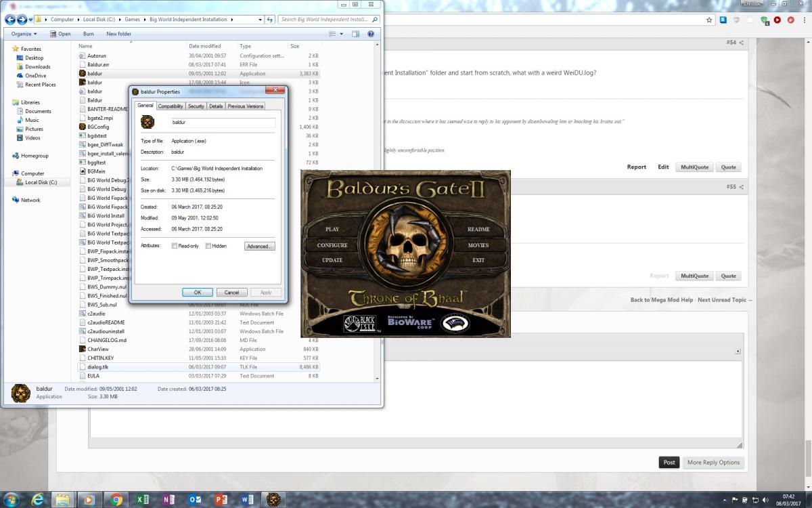Click the Explorer Forward arrow button
The height and width of the screenshot is (508, 812).
[x=22, y=20]
